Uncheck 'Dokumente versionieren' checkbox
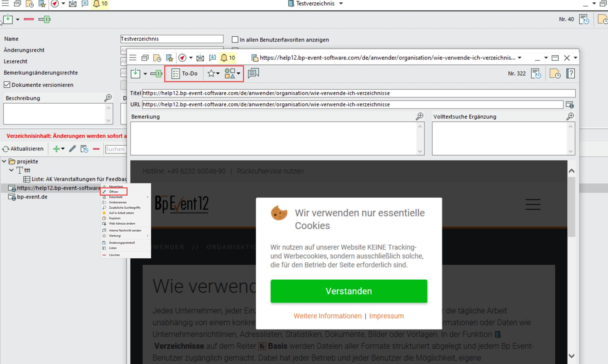Viewport: 608px width, 364px height. coord(7,85)
